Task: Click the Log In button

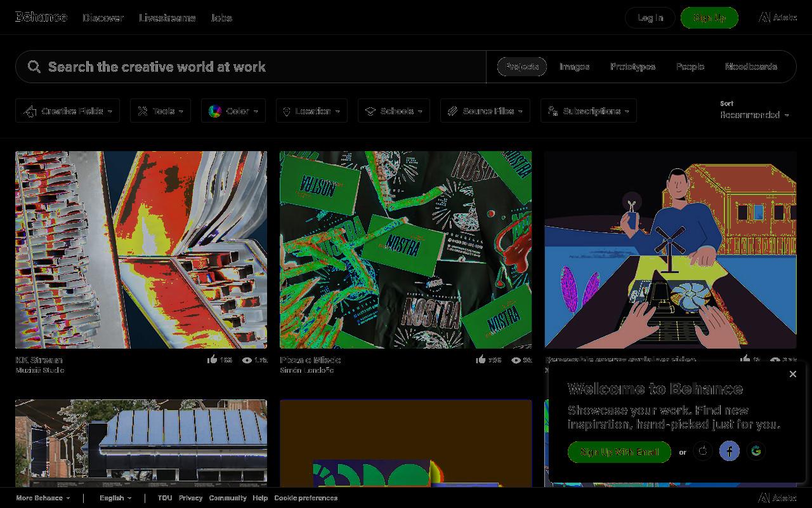Action: (x=650, y=18)
